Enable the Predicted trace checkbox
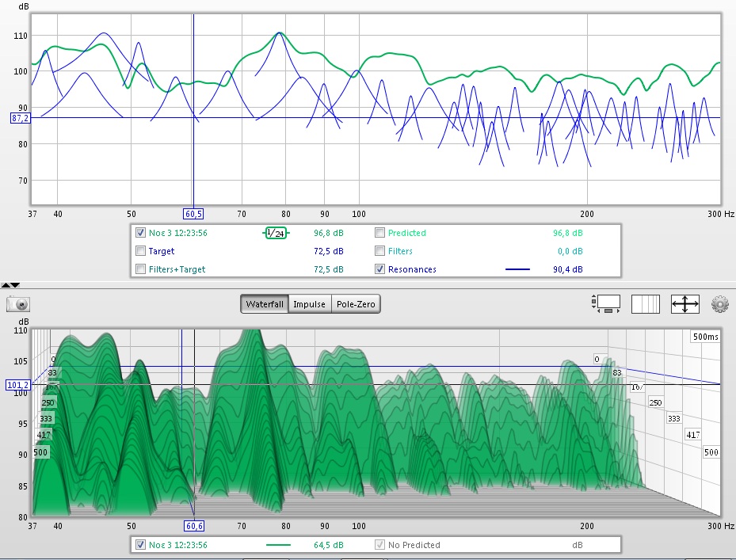736x560 pixels. point(380,233)
